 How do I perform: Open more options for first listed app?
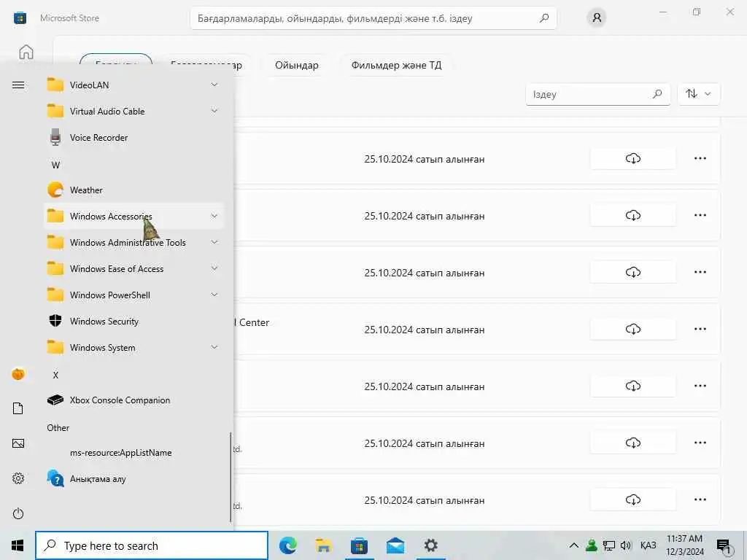700,158
